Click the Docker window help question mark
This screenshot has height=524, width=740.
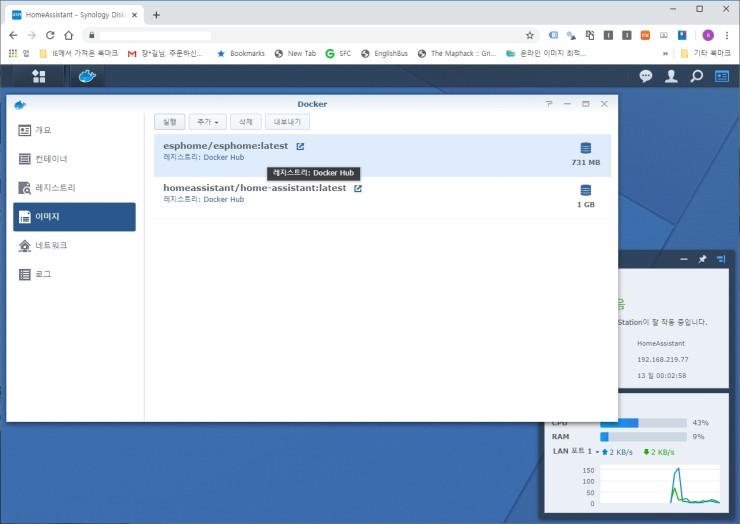pyautogui.click(x=549, y=104)
